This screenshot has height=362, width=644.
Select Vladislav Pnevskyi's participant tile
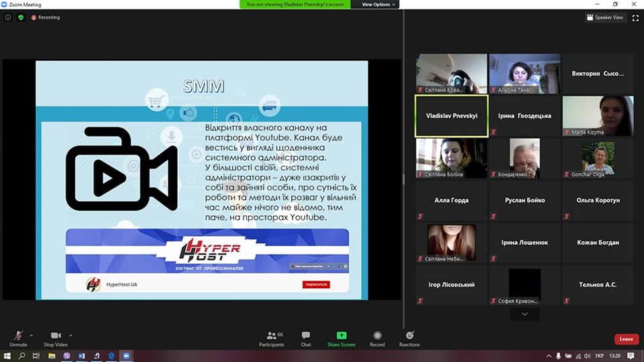pos(451,115)
